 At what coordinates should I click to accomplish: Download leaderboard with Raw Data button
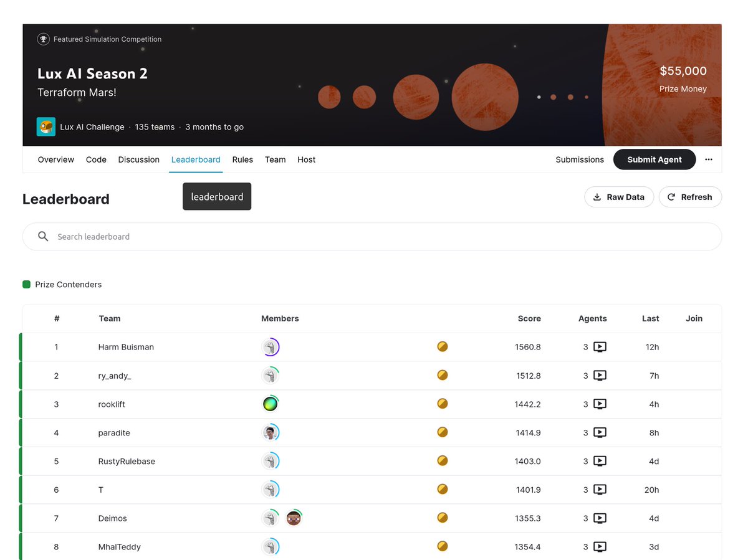(619, 197)
